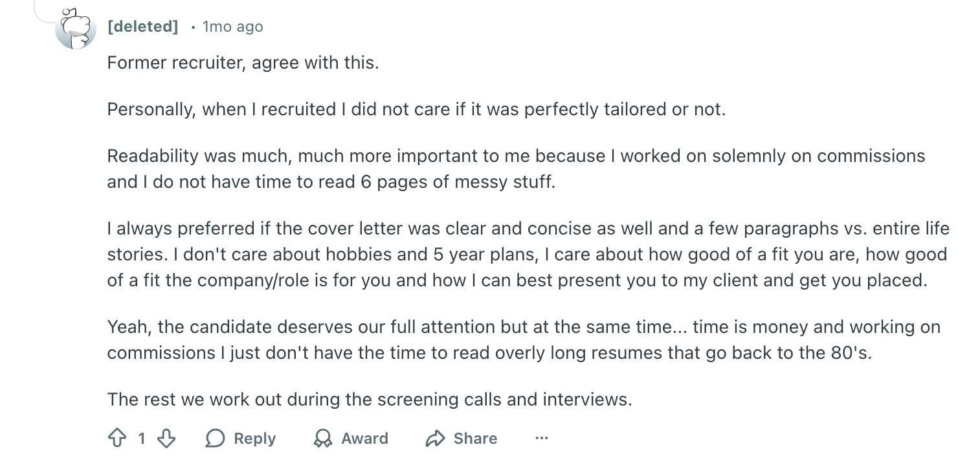Click the Reply speech-bubble icon
Image resolution: width=980 pixels, height=469 pixels.
(x=215, y=438)
